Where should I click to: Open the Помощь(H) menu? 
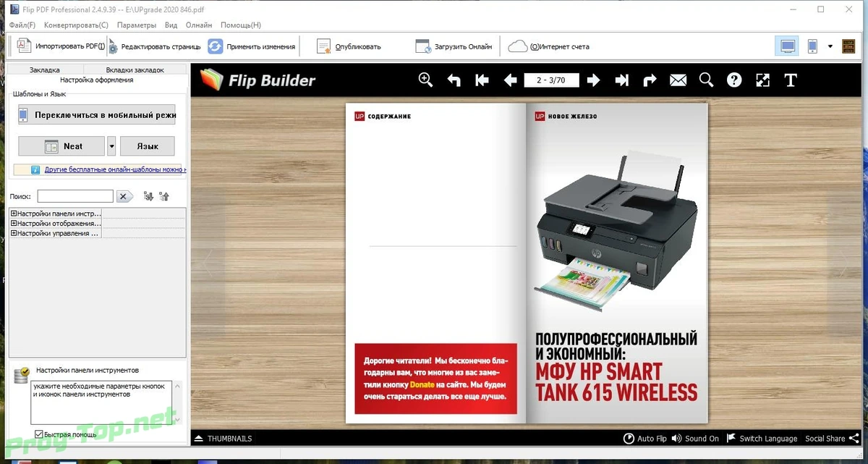(x=241, y=25)
